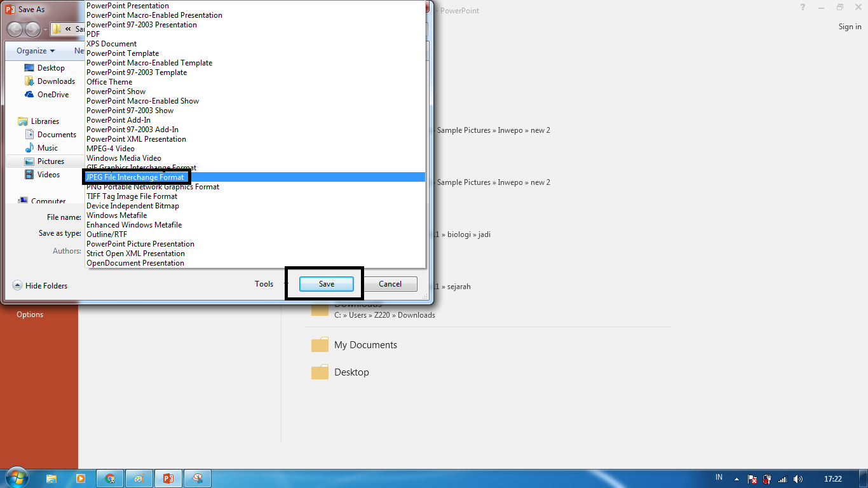Select PDF as the save type
The width and height of the screenshot is (868, 488).
coord(255,34)
